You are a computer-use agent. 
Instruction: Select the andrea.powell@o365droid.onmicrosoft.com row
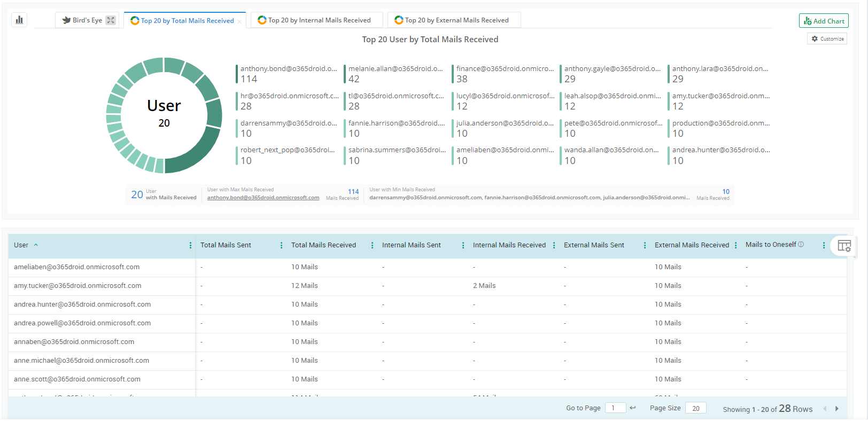tap(428, 323)
